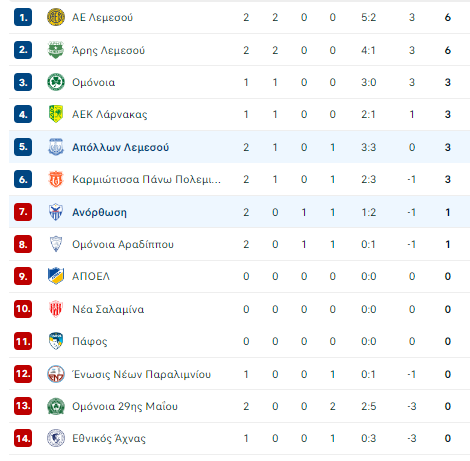The width and height of the screenshot is (470, 461).
Task: Select the Καρμιώτισσα orange club logo
Action: click(56, 179)
